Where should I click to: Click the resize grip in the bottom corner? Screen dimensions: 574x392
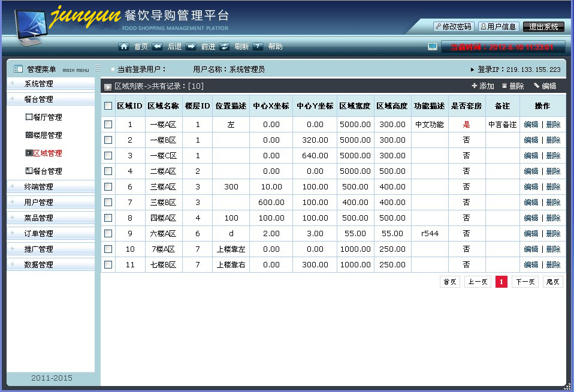[567, 386]
